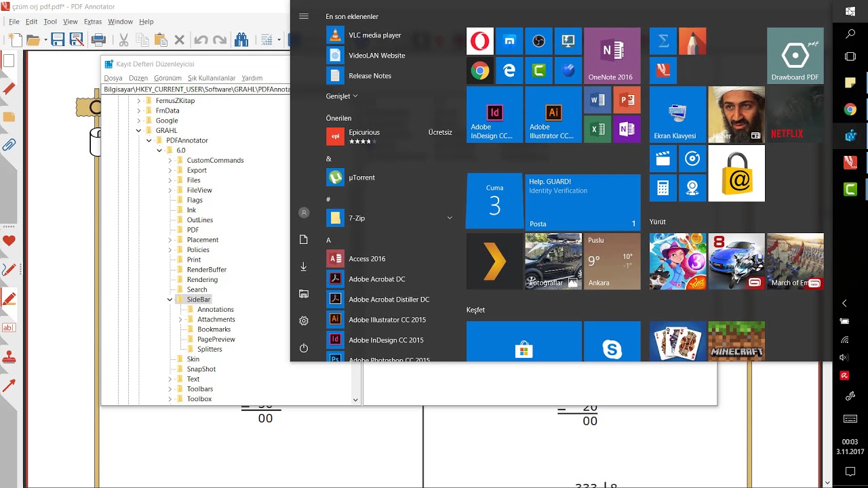This screenshot has width=868, height=488.
Task: Open the Görünüm menu in Registry Editor
Action: pos(167,78)
